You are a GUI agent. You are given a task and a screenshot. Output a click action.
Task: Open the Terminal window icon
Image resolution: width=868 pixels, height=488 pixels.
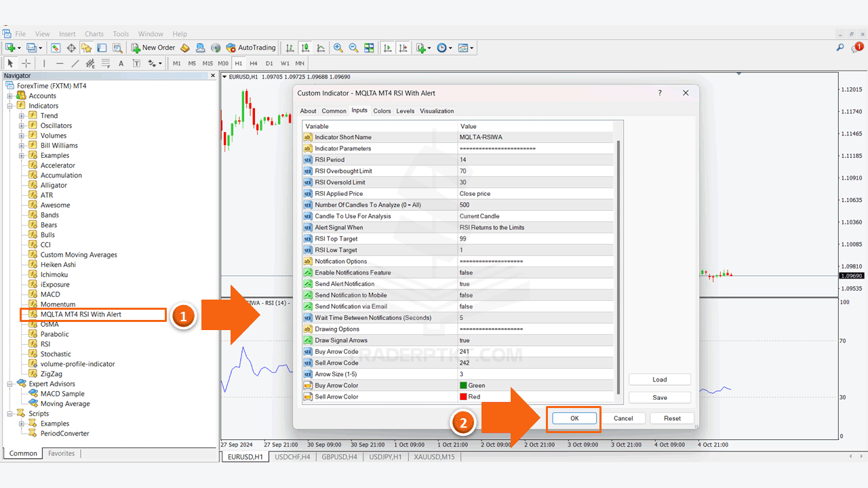102,47
